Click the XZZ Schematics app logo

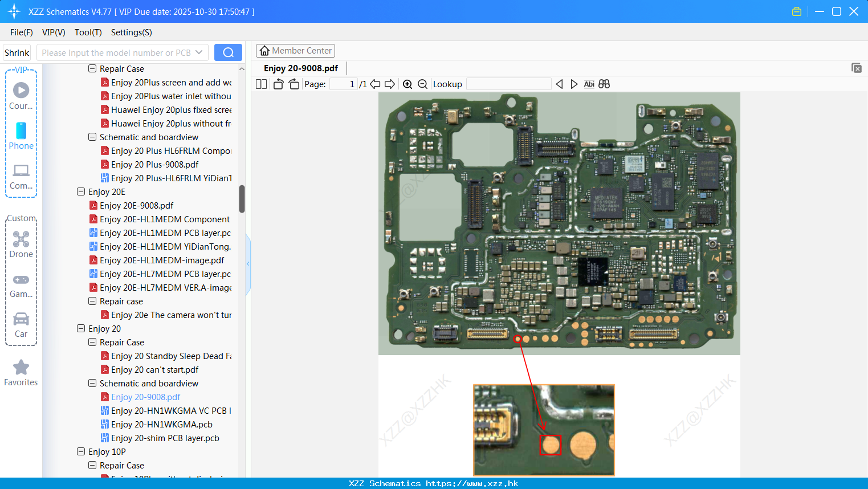pos(14,11)
